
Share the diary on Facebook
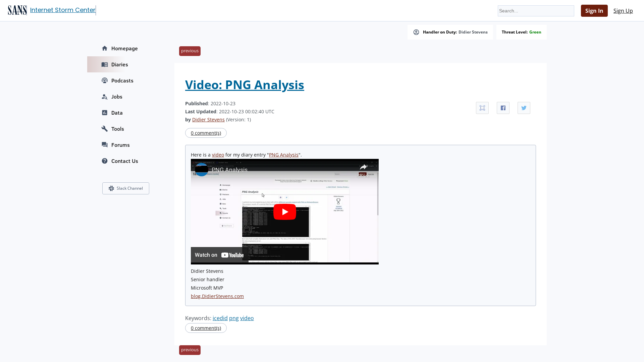(x=503, y=108)
